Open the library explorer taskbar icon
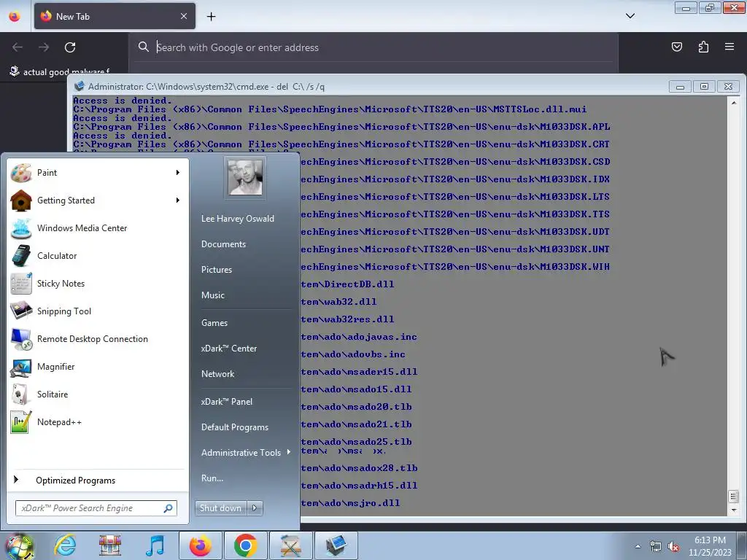 point(110,545)
